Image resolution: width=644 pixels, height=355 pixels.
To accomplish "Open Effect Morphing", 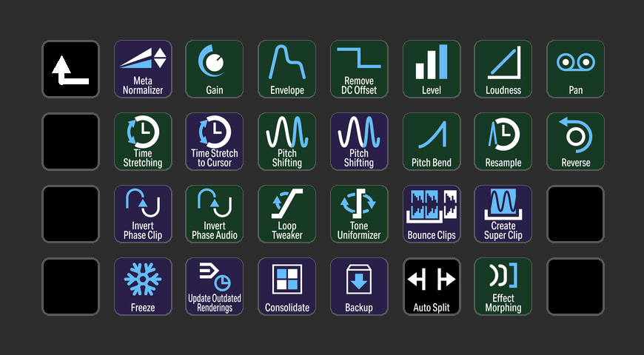I will [503, 286].
